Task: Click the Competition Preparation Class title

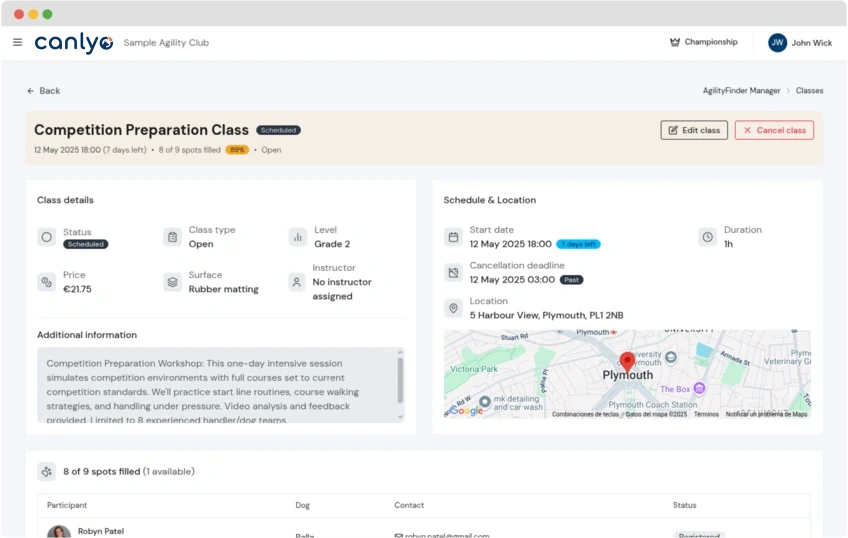Action: (x=141, y=130)
